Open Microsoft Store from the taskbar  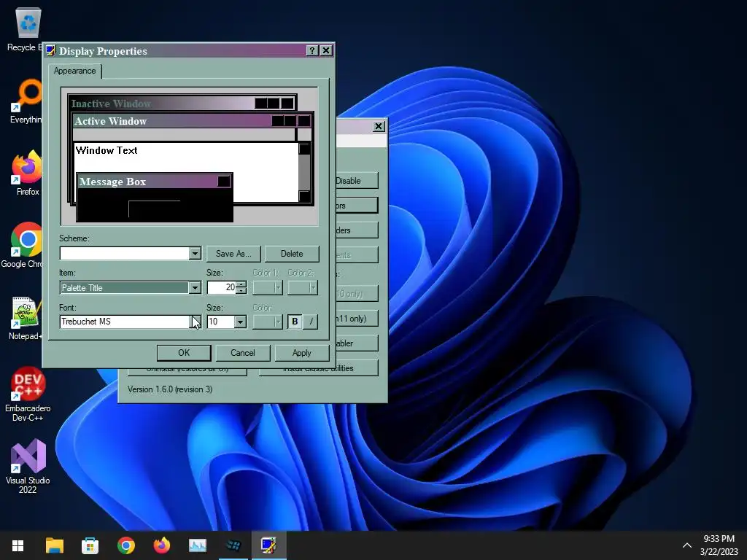(x=90, y=545)
